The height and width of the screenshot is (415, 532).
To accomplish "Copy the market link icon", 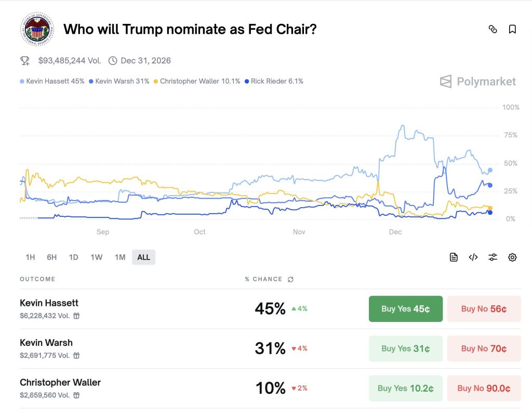I will point(493,30).
